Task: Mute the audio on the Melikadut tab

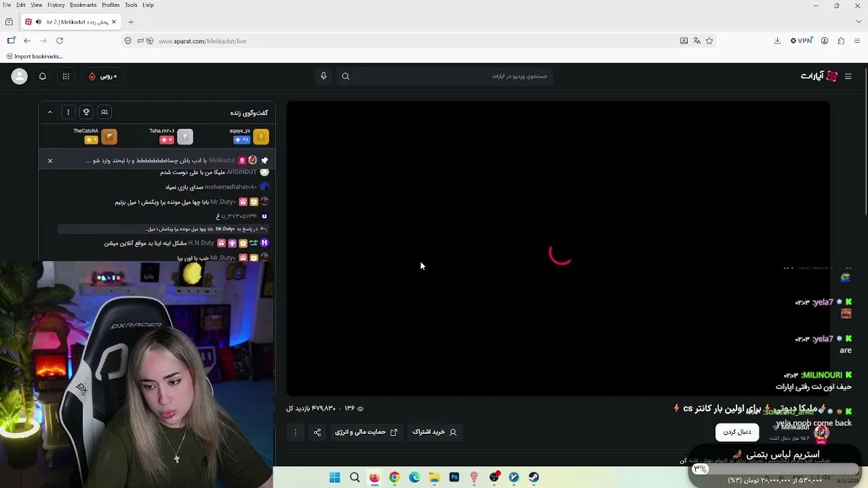Action: pyautogui.click(x=38, y=22)
